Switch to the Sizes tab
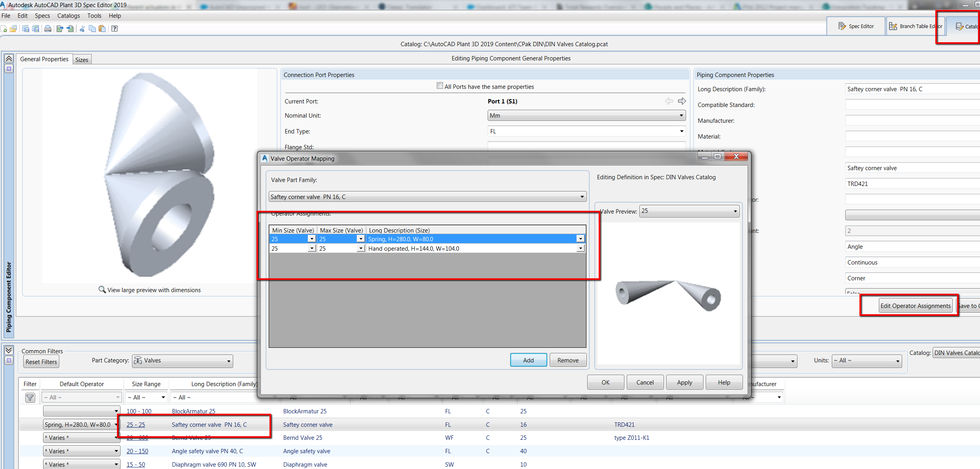This screenshot has width=980, height=469. (82, 60)
